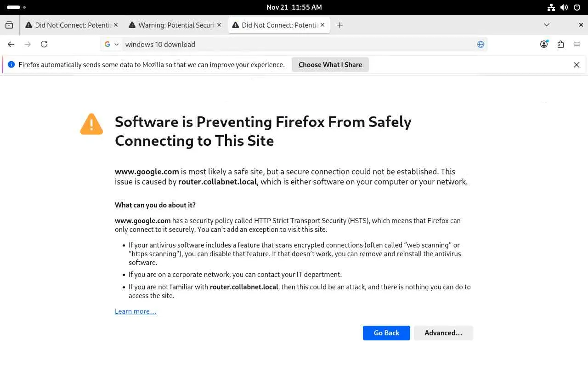Expand the Advanced… error details
588x368 pixels.
[443, 333]
